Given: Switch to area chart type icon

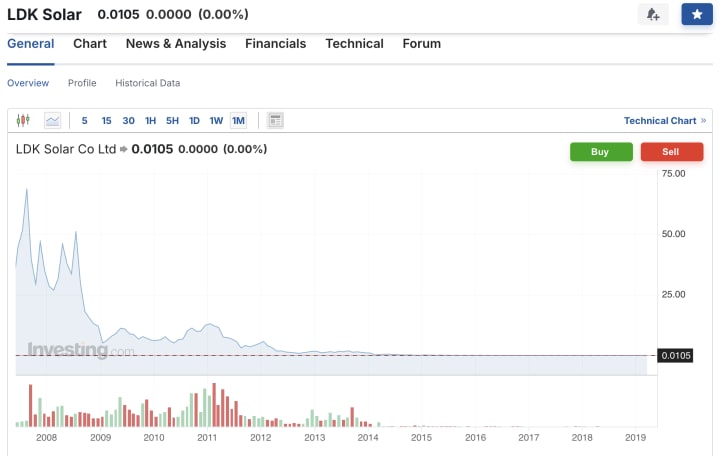Looking at the screenshot, I should (x=52, y=120).
